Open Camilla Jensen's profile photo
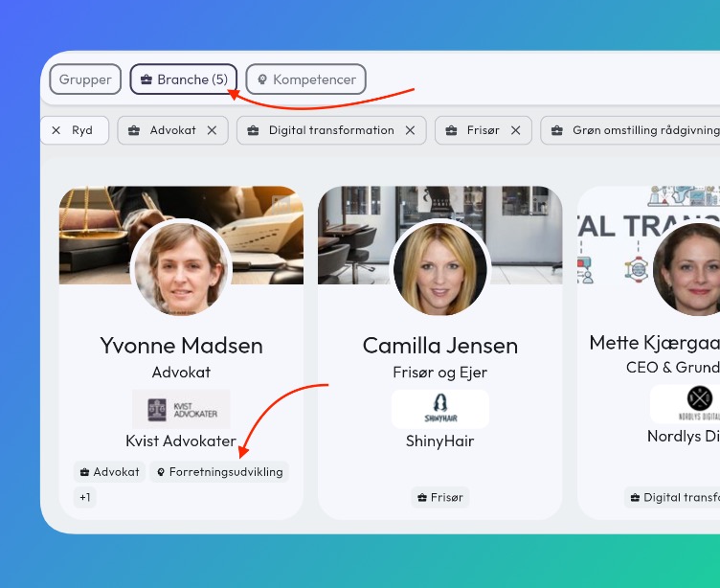 coord(439,268)
